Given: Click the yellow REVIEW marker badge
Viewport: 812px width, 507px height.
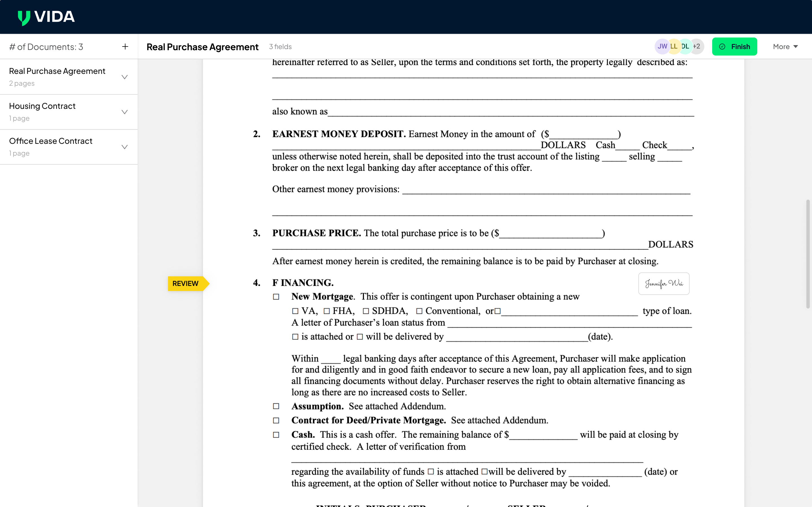Looking at the screenshot, I should 186,283.
